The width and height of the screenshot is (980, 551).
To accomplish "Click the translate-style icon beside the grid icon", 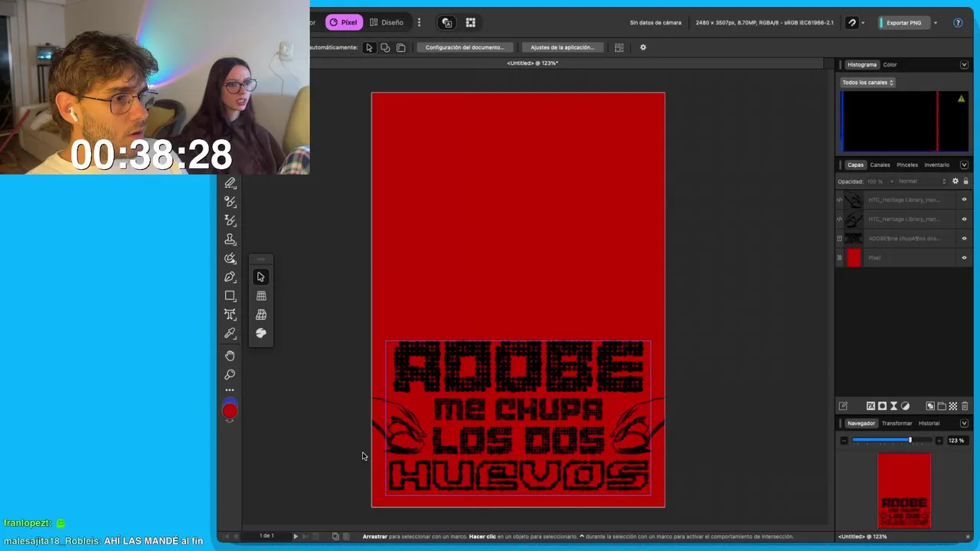I will tap(447, 23).
